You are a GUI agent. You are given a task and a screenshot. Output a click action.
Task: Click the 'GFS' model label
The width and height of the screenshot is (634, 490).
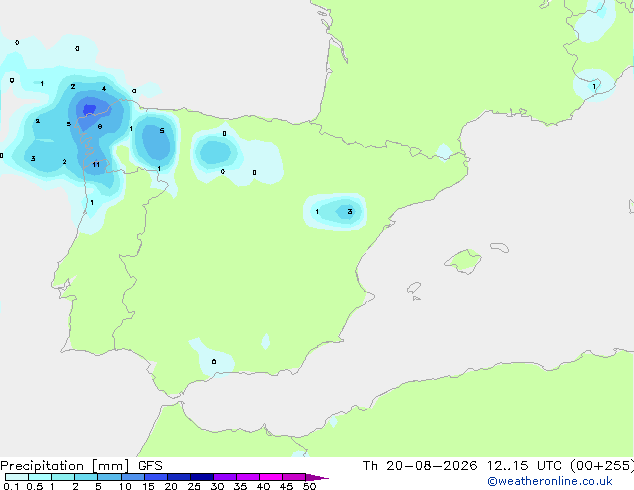pyautogui.click(x=150, y=466)
